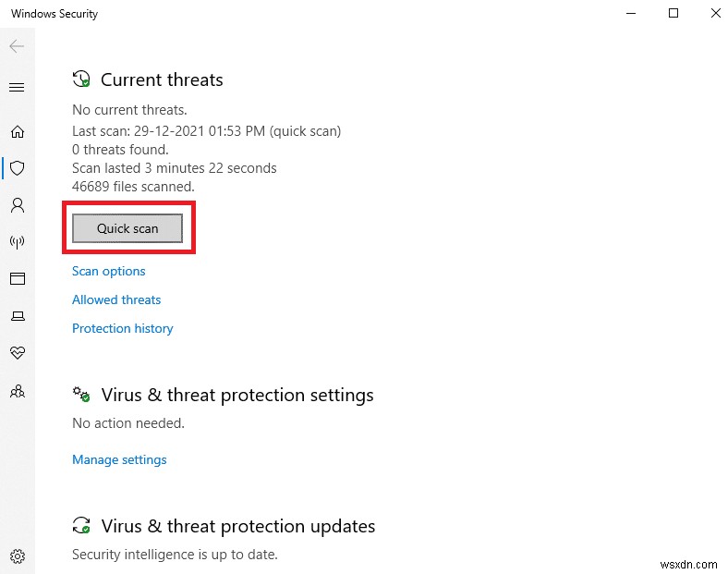
Task: Go to Home in sidebar
Action: point(17,131)
